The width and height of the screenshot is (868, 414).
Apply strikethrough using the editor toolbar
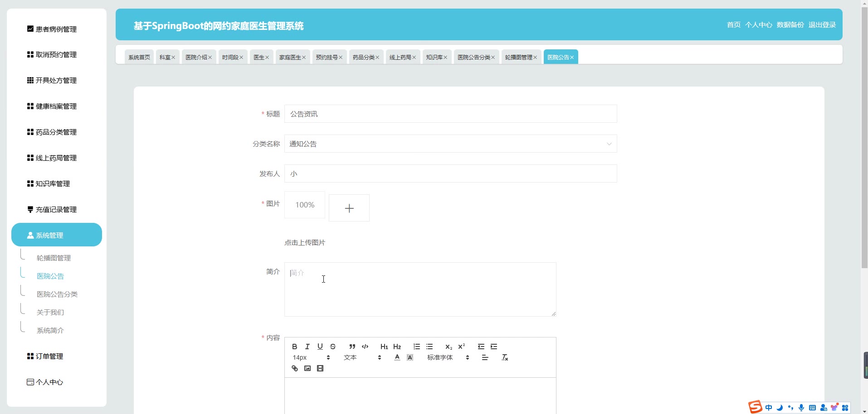coord(333,347)
